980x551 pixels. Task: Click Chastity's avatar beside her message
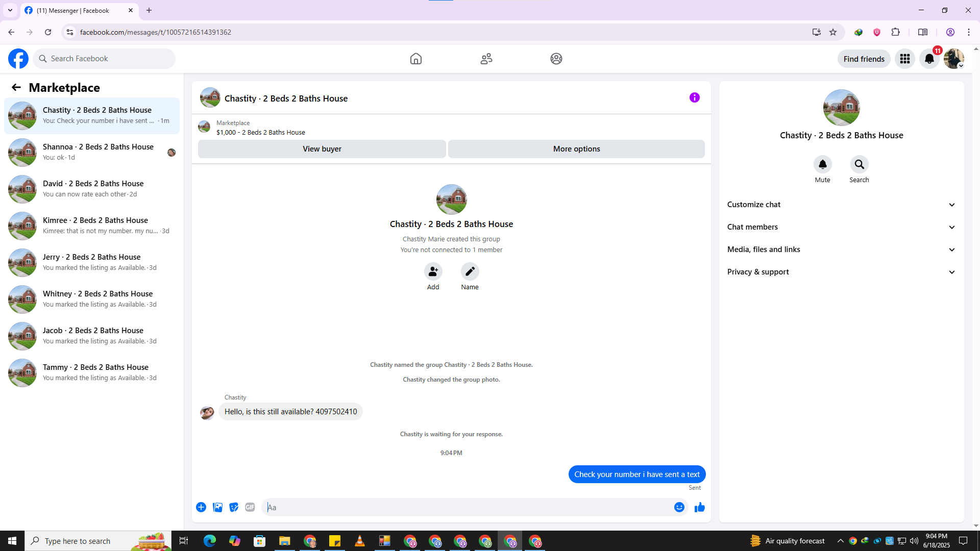[x=207, y=412]
